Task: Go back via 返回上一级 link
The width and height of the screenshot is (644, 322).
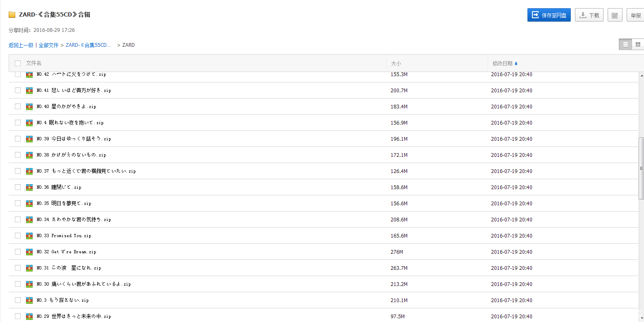Action: 21,45
